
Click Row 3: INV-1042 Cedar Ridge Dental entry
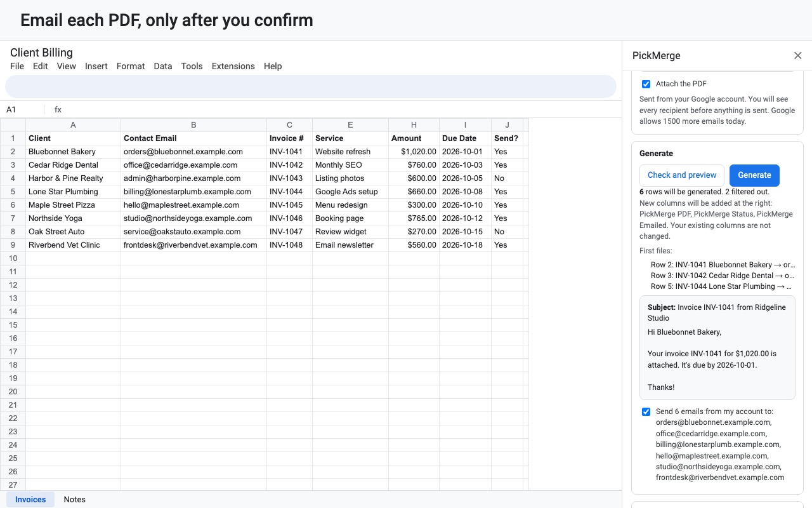point(723,276)
